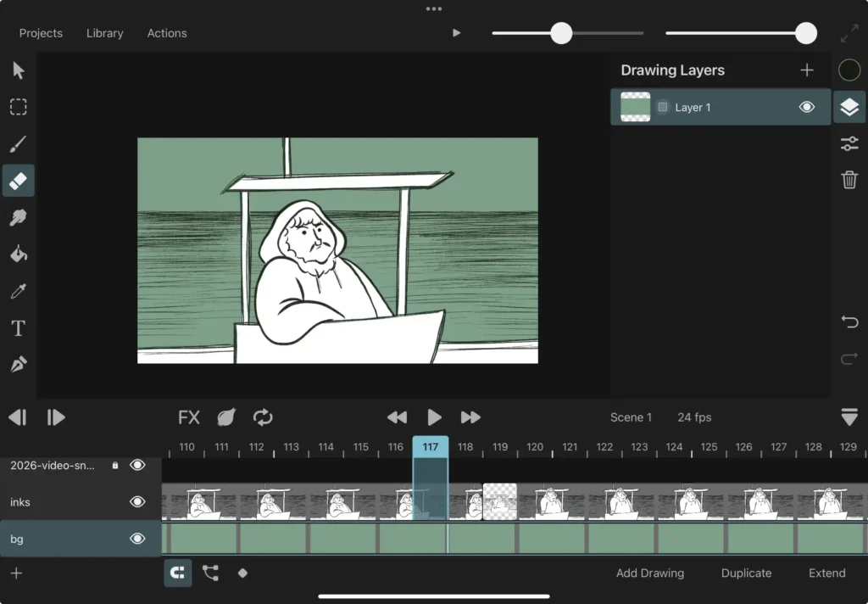868x604 pixels.
Task: Add a new drawing layer with plus
Action: 807,70
